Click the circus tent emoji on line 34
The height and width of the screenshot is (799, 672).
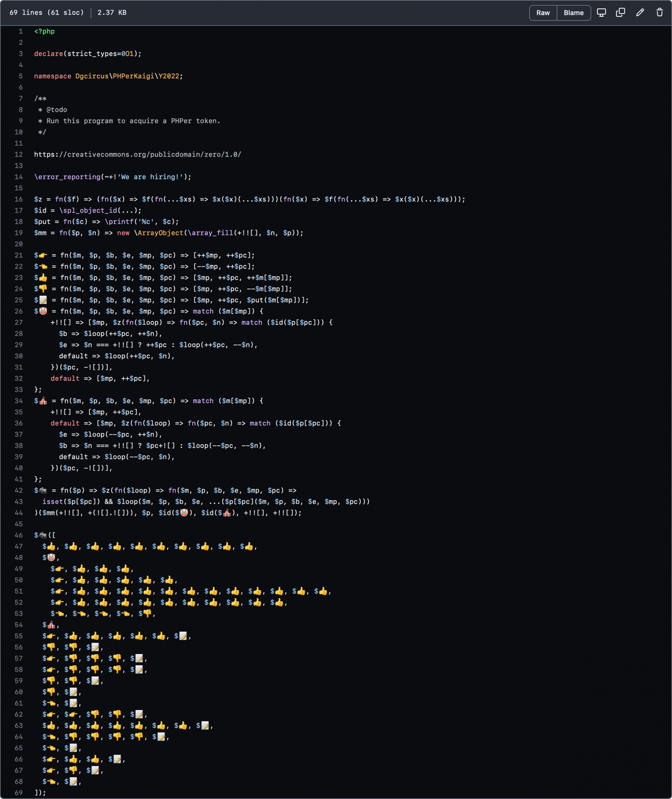coord(43,401)
